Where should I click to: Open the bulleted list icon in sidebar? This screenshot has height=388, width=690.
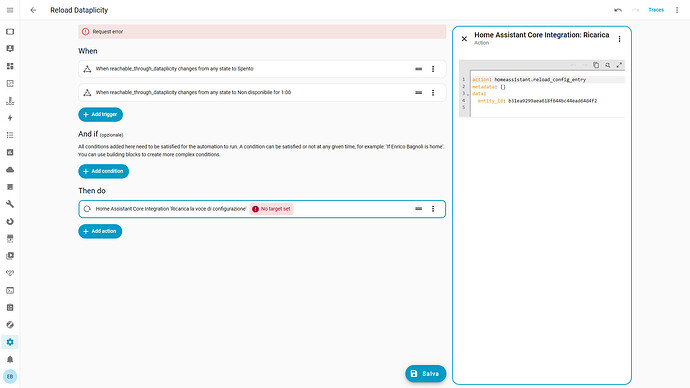pos(10,135)
